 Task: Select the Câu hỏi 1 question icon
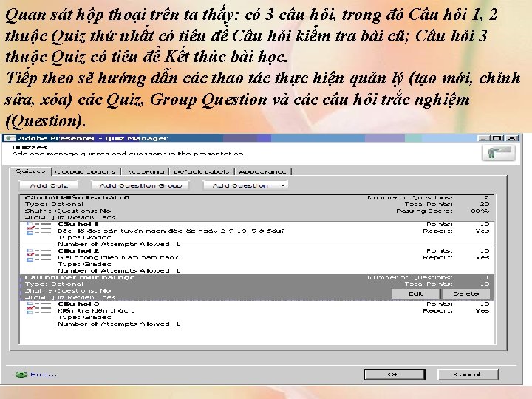38,228
